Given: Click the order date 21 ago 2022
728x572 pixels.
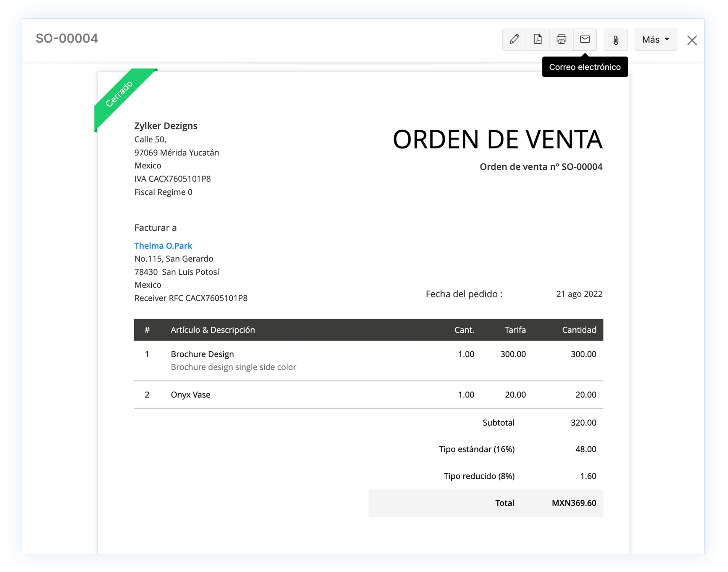Looking at the screenshot, I should coord(579,294).
